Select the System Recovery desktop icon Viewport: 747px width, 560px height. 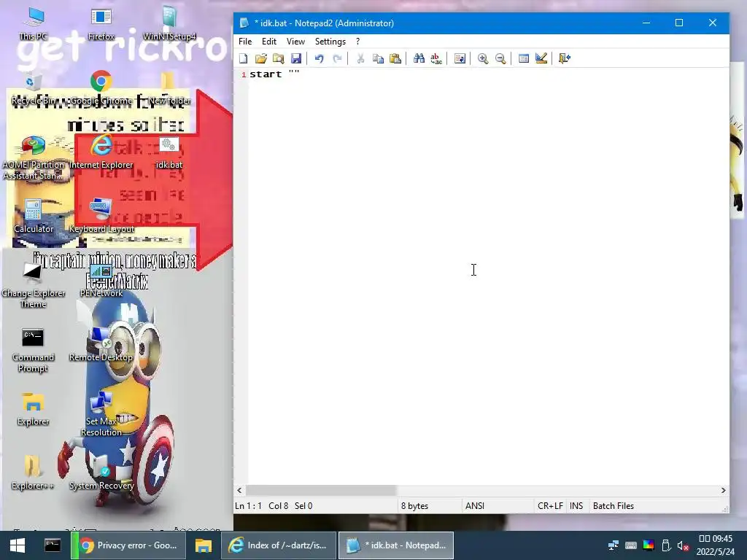click(x=101, y=472)
